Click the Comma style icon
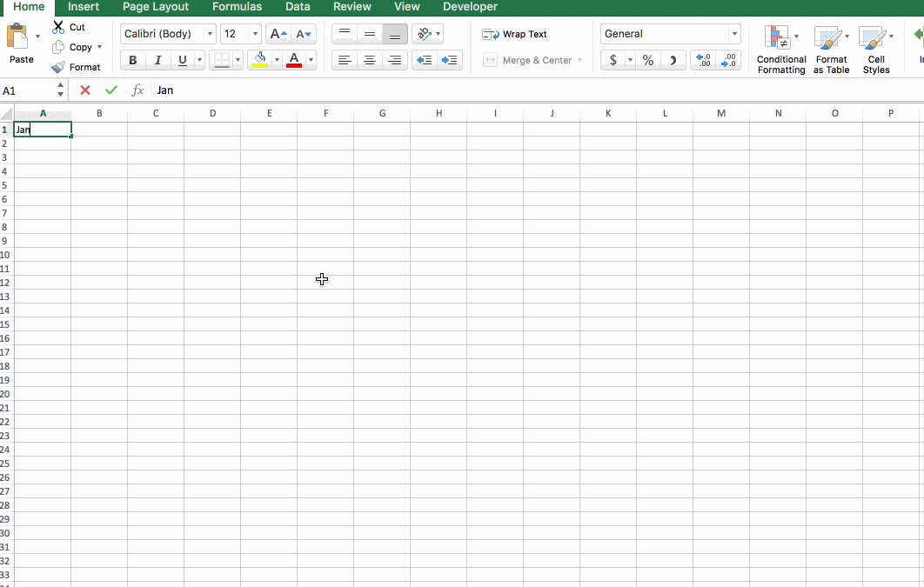Image resolution: width=924 pixels, height=587 pixels. [x=673, y=60]
